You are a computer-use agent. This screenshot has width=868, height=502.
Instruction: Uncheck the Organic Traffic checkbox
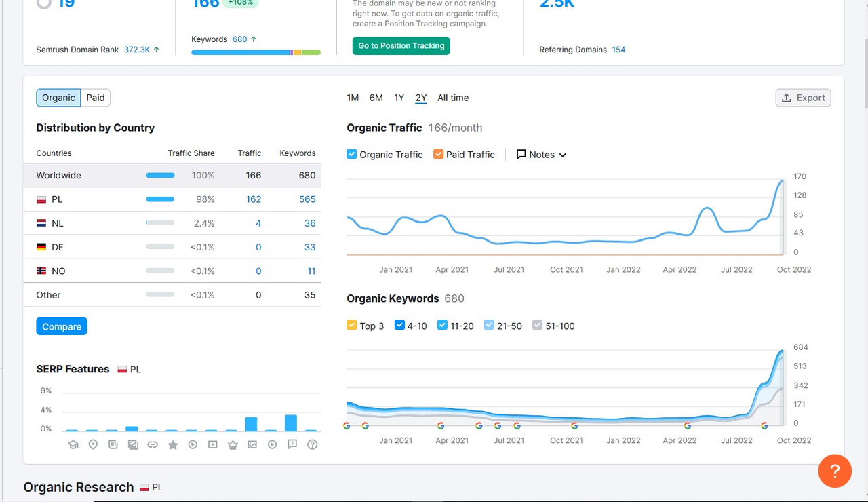pos(352,154)
